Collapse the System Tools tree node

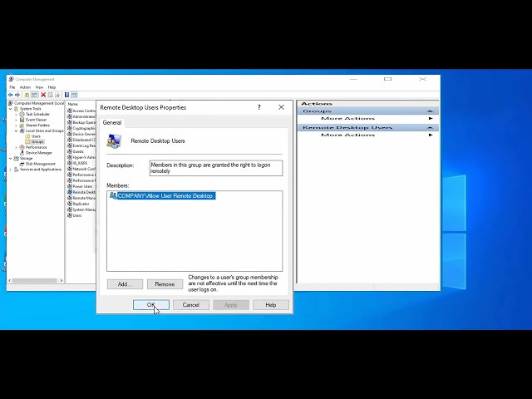pyautogui.click(x=11, y=109)
